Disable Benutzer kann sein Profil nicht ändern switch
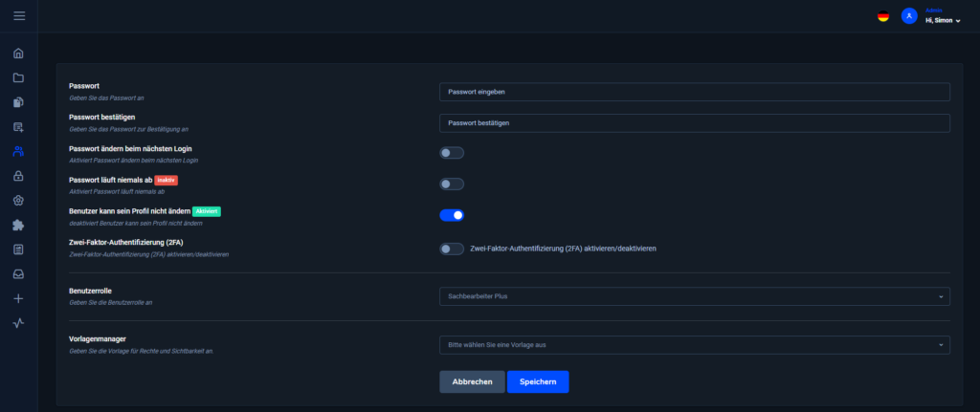Screen dimensions: 980x412 pyautogui.click(x=452, y=215)
